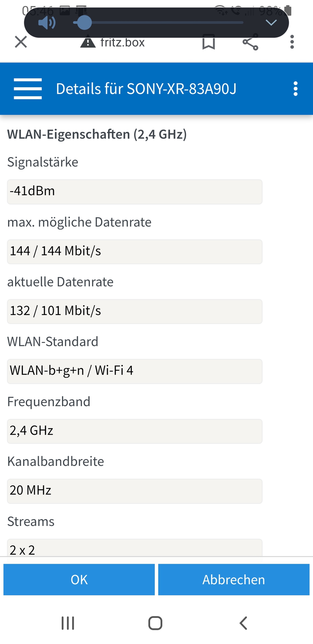Tap the fritz.box address text
This screenshot has height=644, width=313.
point(122,43)
